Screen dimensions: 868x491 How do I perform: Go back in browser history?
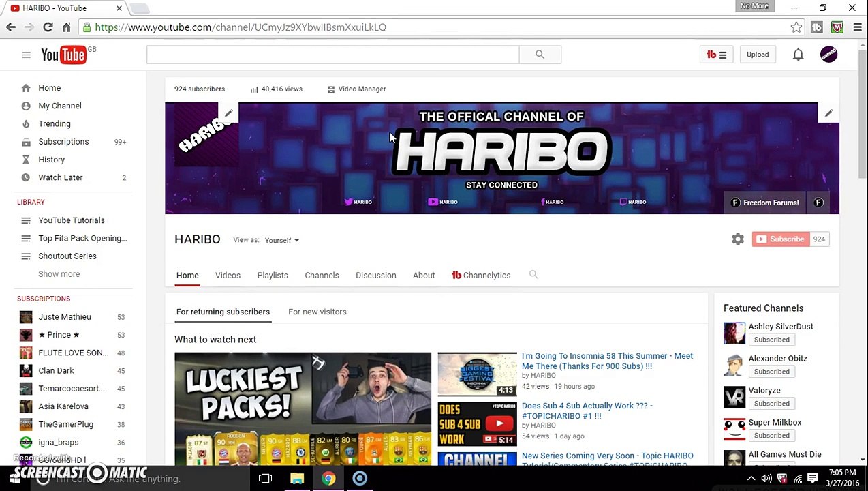click(11, 27)
